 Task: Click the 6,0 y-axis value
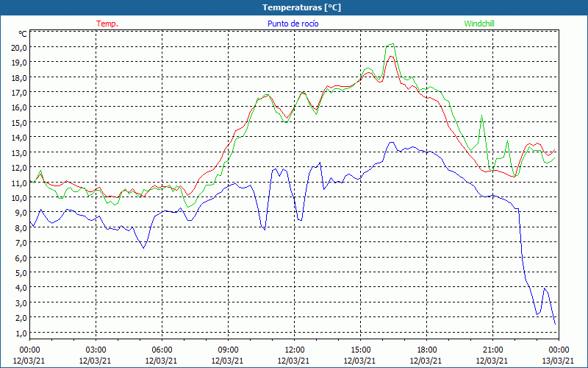coord(21,258)
